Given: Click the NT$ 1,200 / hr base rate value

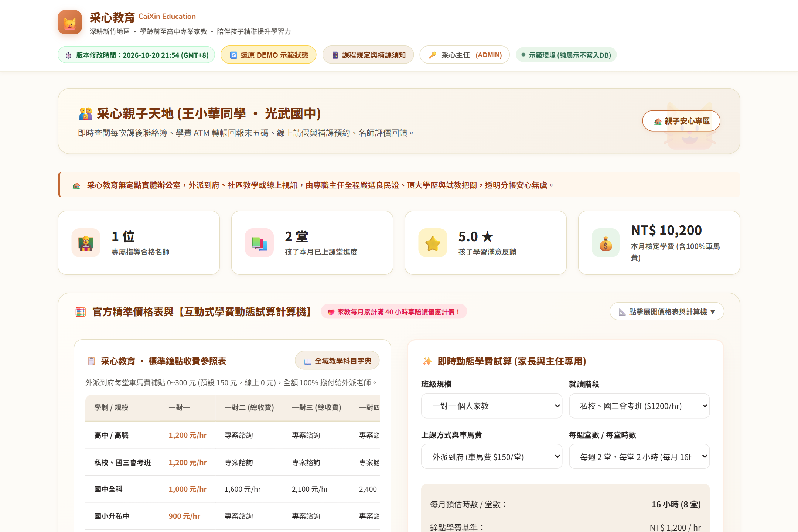Looking at the screenshot, I should tap(675, 528).
